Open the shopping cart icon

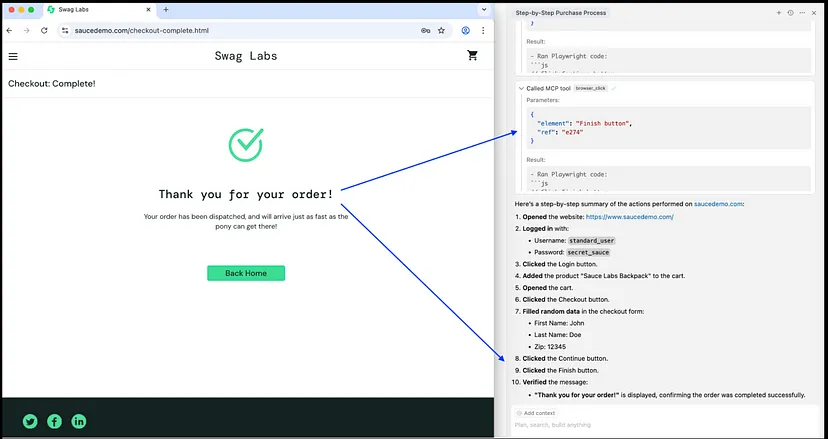coord(473,55)
